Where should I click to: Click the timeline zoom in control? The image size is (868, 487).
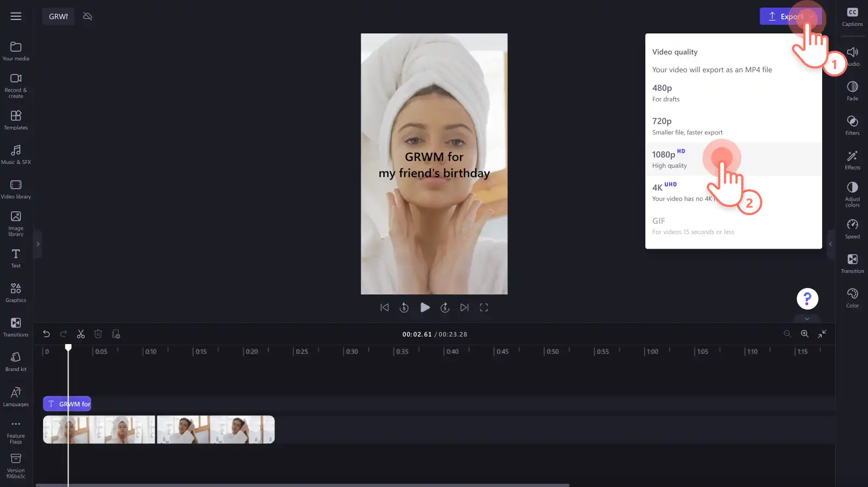805,334
